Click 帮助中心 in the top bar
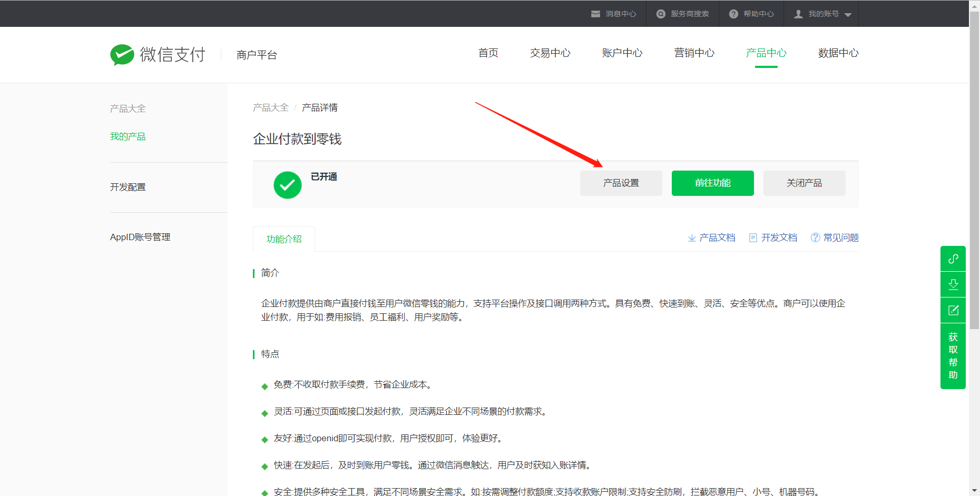 point(759,14)
